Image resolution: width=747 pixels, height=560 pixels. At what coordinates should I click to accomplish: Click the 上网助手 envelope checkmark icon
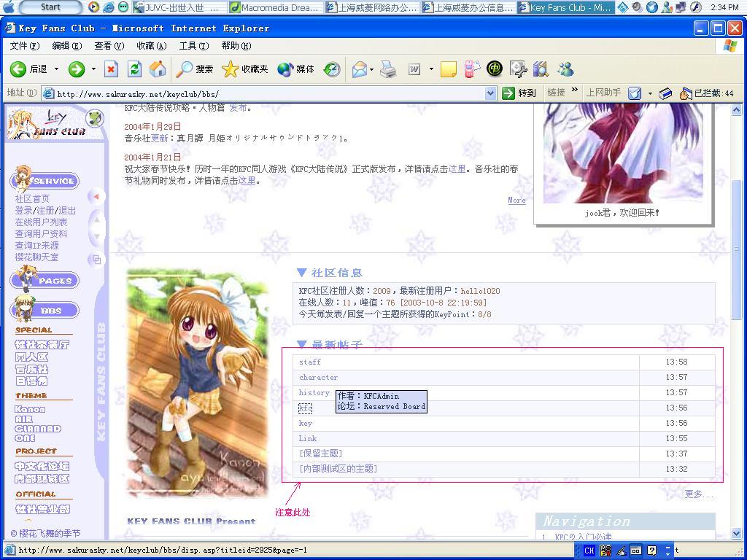pos(635,93)
